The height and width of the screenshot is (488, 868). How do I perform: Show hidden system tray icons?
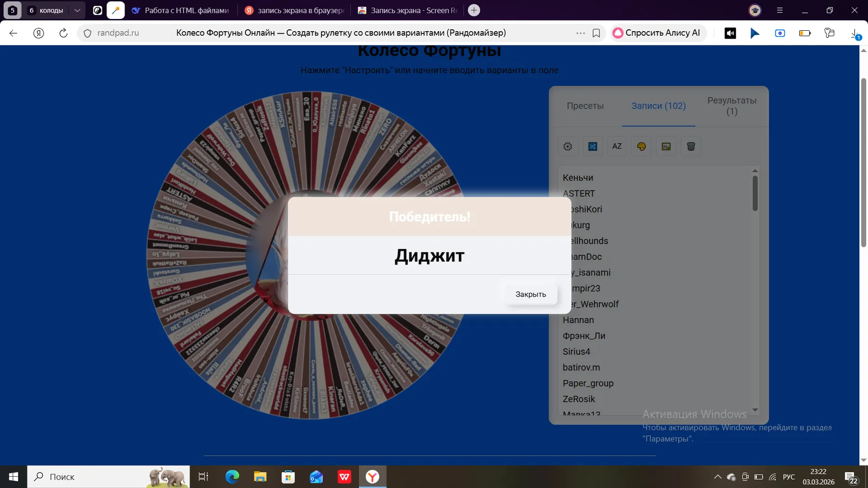pyautogui.click(x=717, y=477)
